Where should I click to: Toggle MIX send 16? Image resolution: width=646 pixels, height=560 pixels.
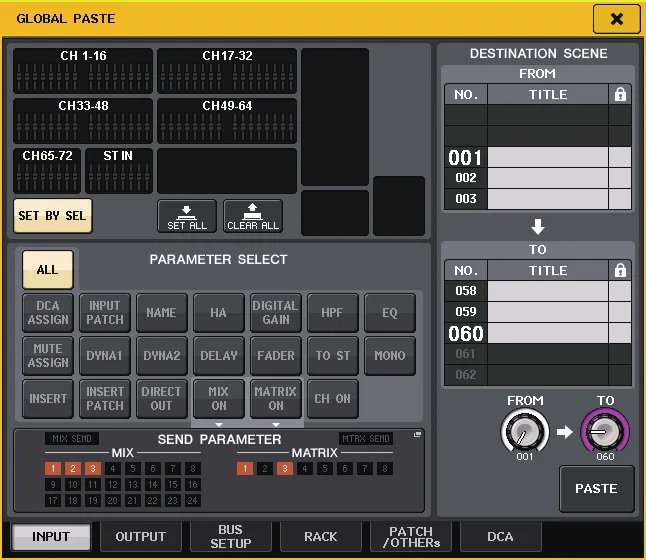(193, 485)
